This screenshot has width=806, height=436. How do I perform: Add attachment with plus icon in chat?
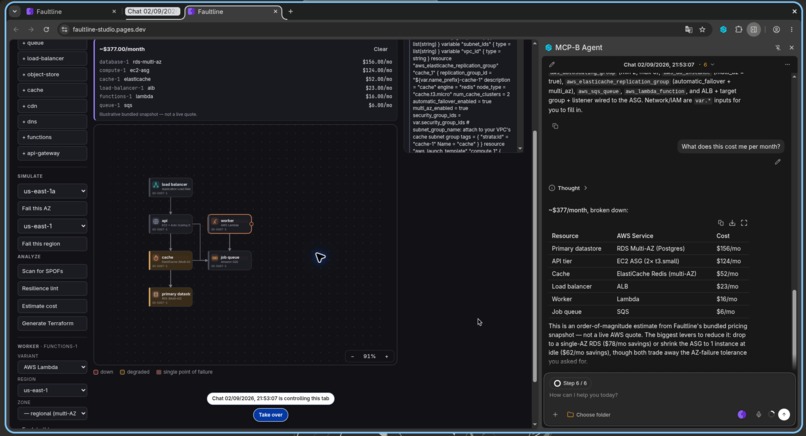[x=555, y=414]
